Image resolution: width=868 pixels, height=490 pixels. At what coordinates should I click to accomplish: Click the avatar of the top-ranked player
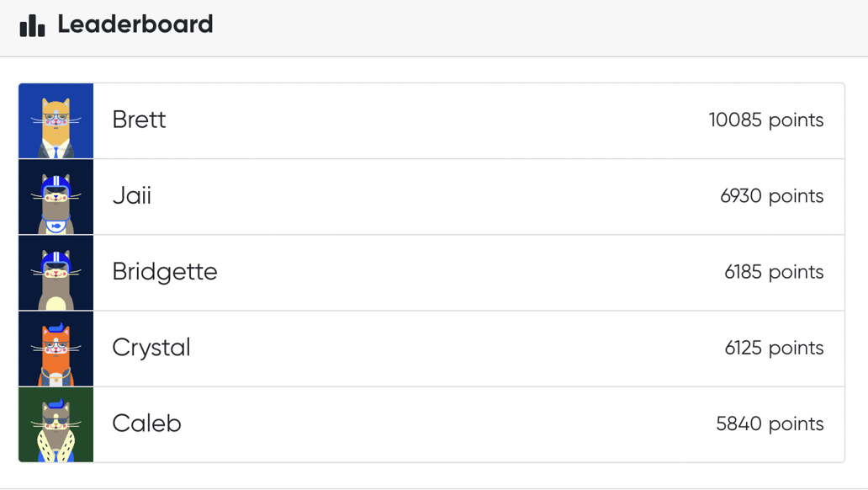click(x=55, y=120)
